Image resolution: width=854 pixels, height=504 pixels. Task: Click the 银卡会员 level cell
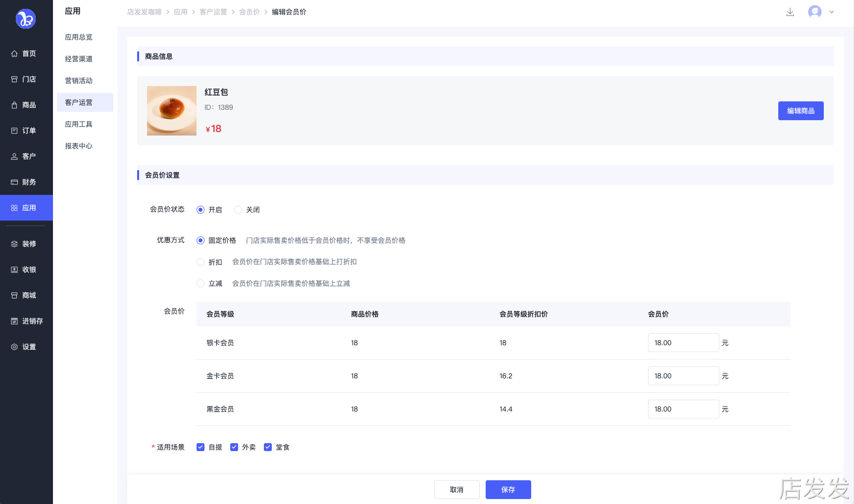coord(220,343)
